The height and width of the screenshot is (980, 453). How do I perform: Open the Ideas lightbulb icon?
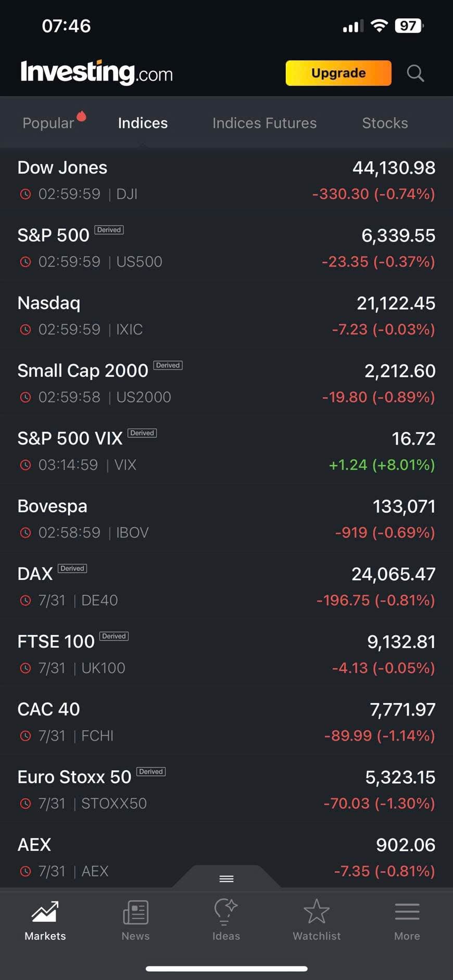pos(226,912)
